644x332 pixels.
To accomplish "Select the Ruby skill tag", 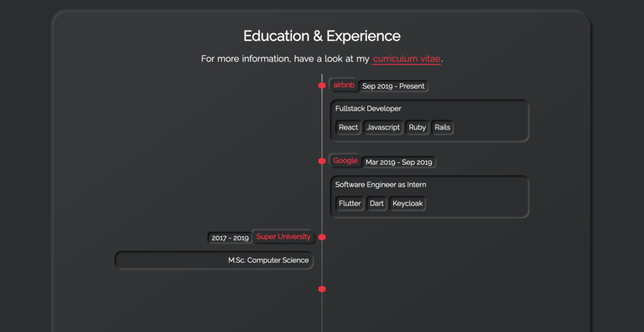I will (x=417, y=128).
